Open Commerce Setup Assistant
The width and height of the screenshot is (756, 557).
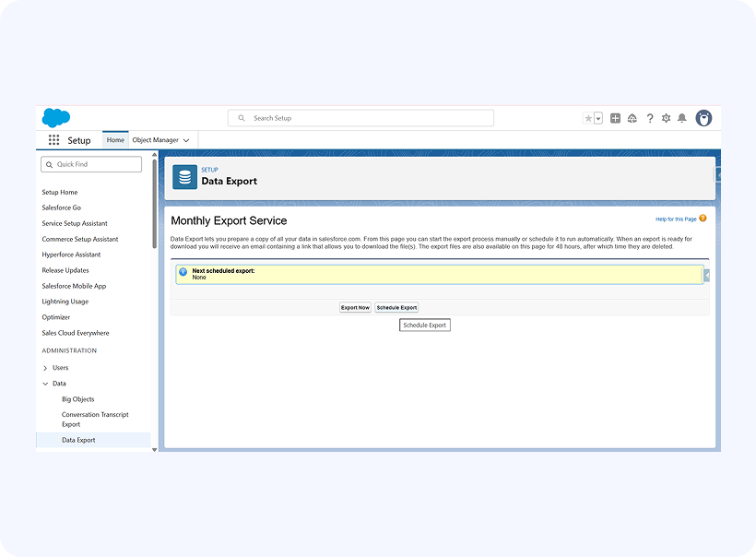pos(80,239)
